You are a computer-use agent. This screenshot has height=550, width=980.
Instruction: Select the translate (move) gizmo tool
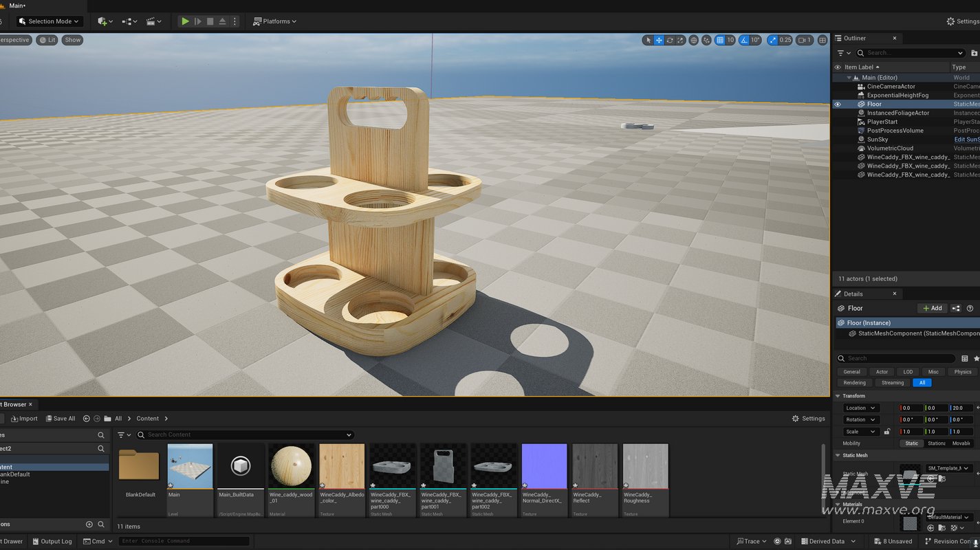(x=659, y=40)
